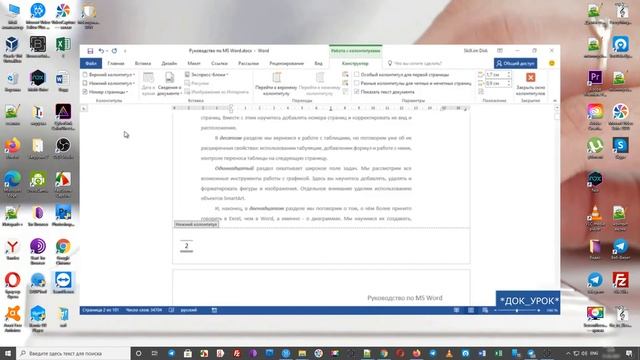Screen dimensions: 640x360
Task: Click the tab selector box left of ruler
Action: coord(84,109)
